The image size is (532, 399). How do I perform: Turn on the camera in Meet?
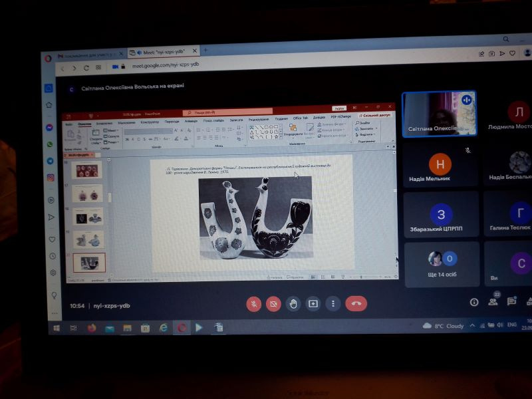coord(273,304)
